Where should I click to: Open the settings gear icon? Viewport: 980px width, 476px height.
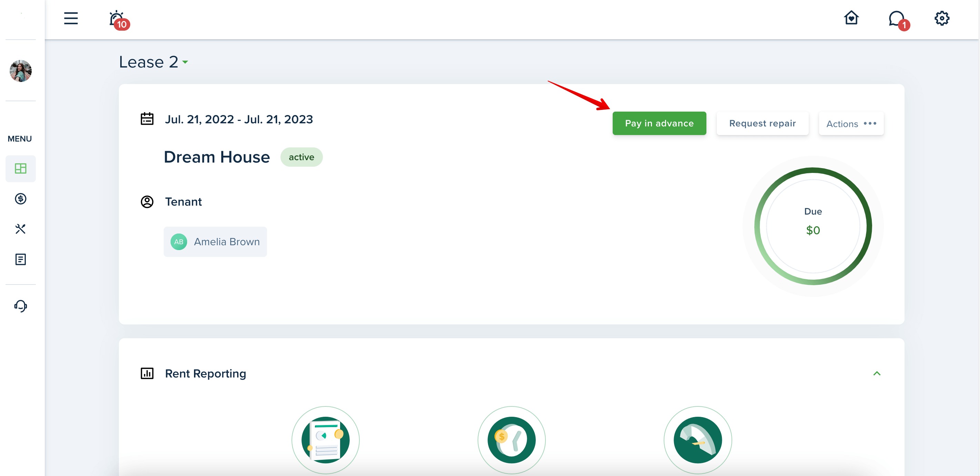click(941, 18)
